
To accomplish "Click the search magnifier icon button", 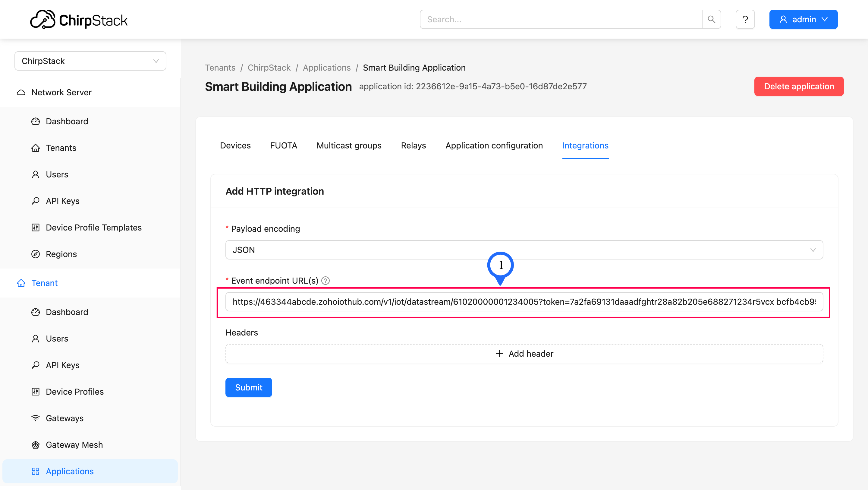I will pos(711,19).
